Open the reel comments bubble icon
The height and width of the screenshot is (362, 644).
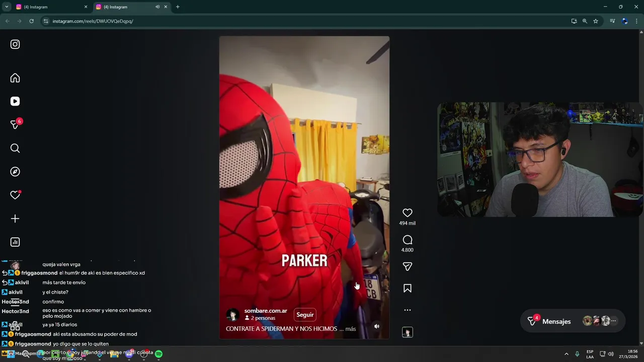pos(408,240)
